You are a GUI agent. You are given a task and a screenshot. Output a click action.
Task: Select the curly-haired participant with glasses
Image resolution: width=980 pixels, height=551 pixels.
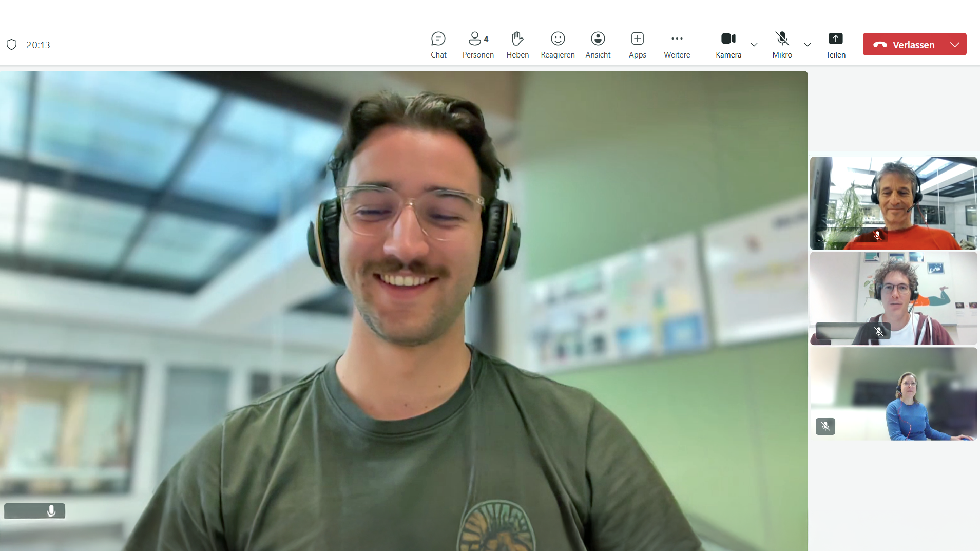pos(893,298)
